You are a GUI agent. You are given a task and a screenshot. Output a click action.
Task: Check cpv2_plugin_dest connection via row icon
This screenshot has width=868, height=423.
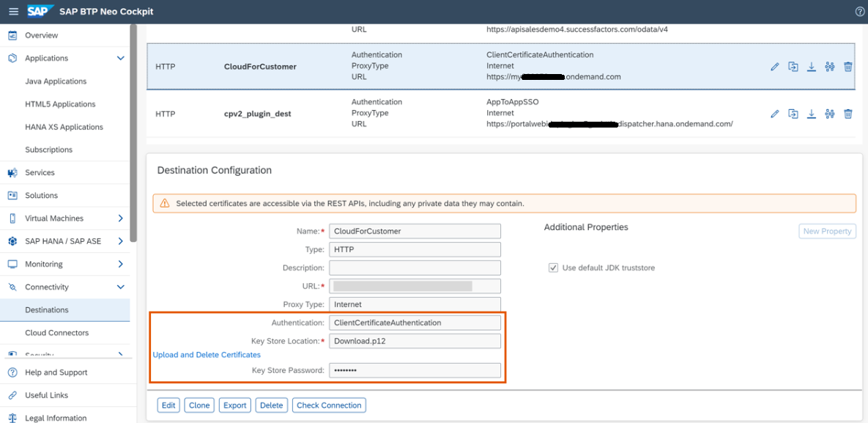click(829, 114)
